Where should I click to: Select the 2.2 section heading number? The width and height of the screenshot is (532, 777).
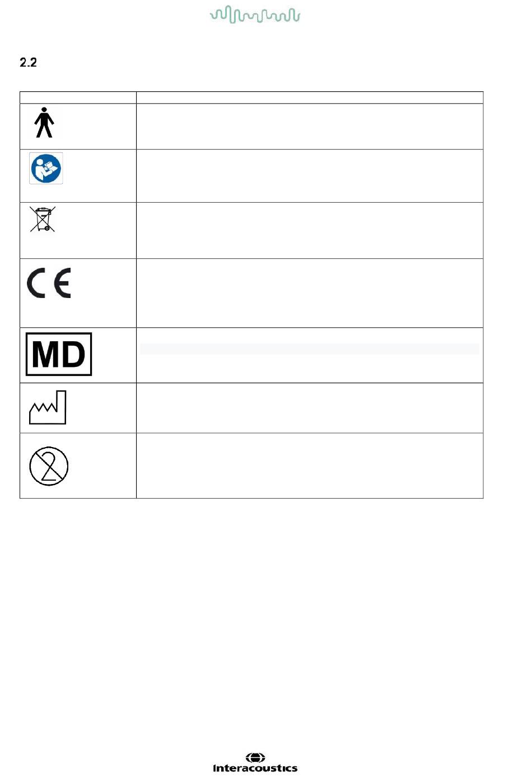[x=28, y=62]
